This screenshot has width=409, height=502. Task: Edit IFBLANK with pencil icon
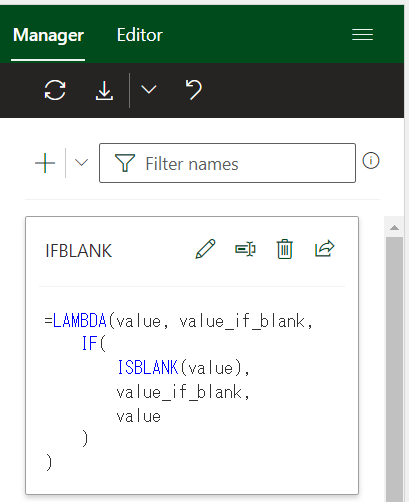pyautogui.click(x=205, y=249)
